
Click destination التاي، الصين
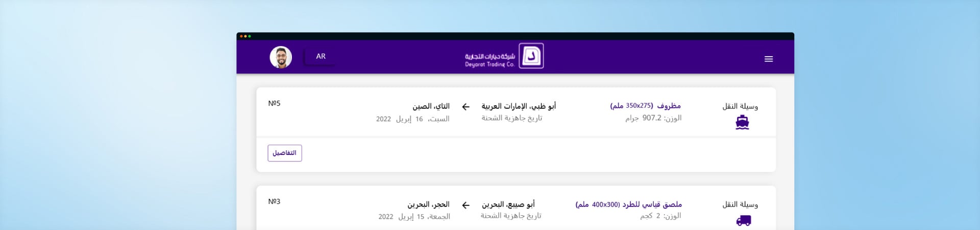tap(431, 106)
